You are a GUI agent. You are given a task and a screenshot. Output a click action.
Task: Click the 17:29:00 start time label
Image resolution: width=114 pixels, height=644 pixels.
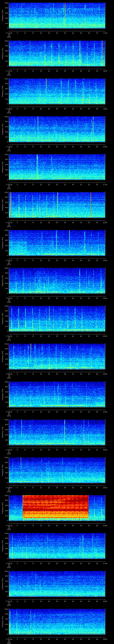pos(9,525)
